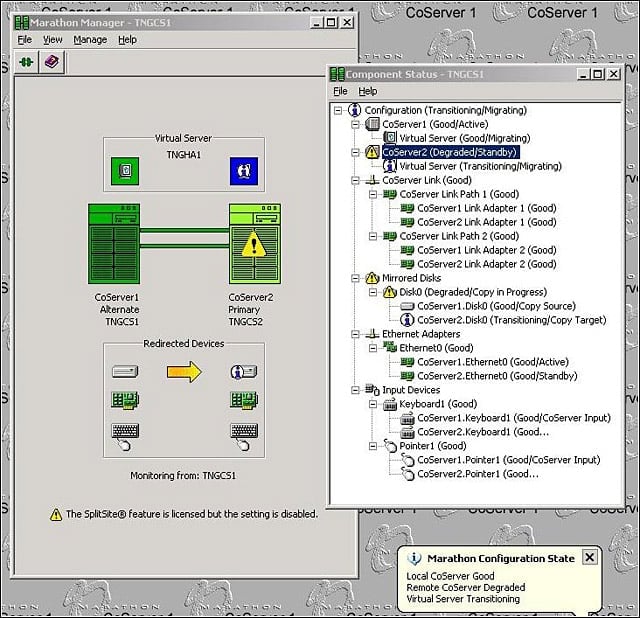Collapse the Ethernet Adapters tree node

[356, 334]
